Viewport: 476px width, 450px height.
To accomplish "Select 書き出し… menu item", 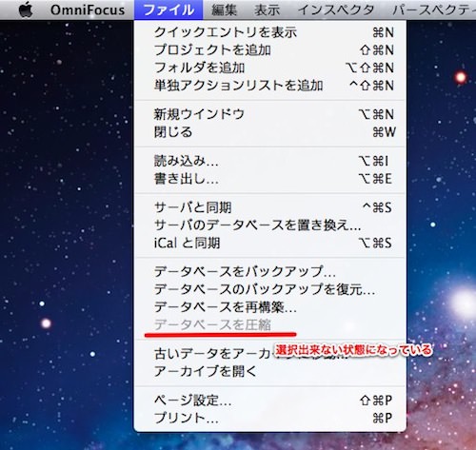I will pyautogui.click(x=270, y=179).
